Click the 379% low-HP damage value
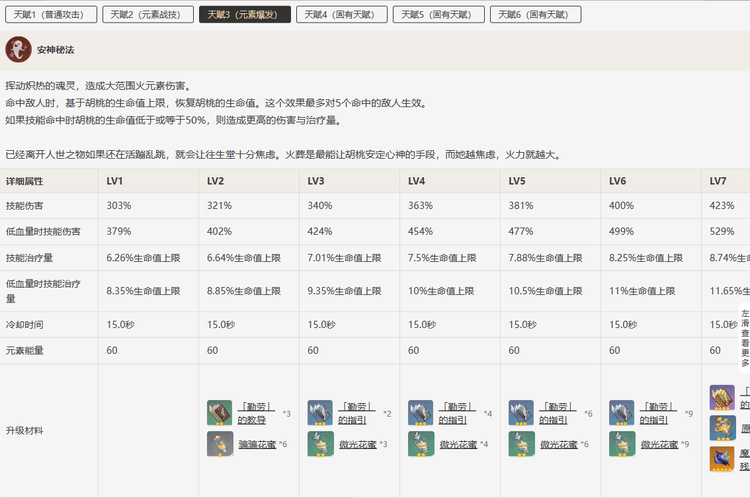Screen dimensions: 750x498 [119, 231]
